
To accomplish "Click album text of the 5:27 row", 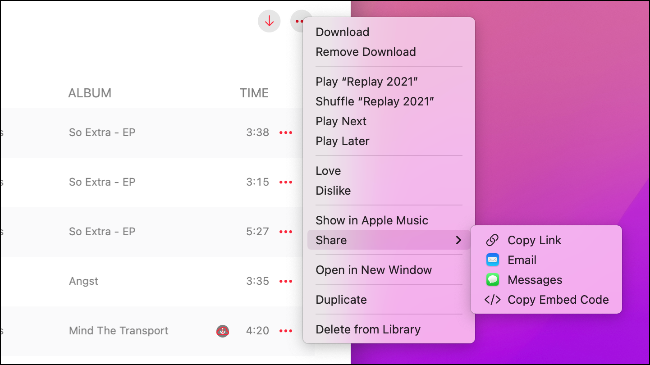I will [102, 231].
